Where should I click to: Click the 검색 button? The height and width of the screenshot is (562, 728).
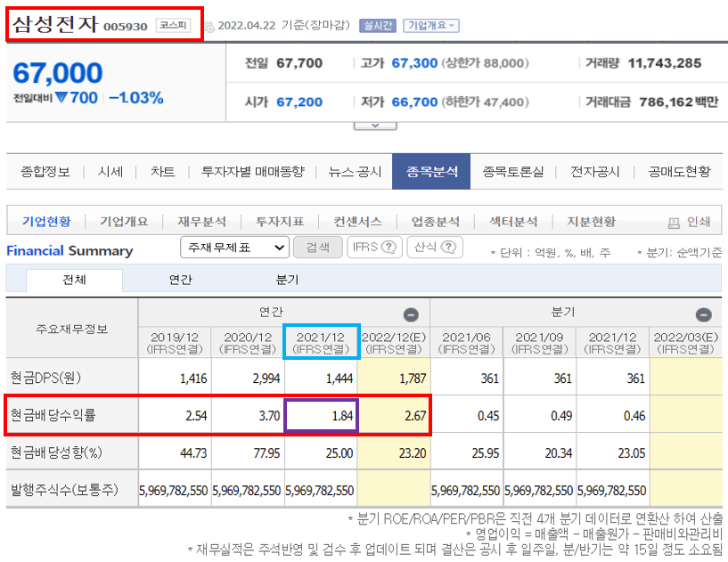click(318, 247)
